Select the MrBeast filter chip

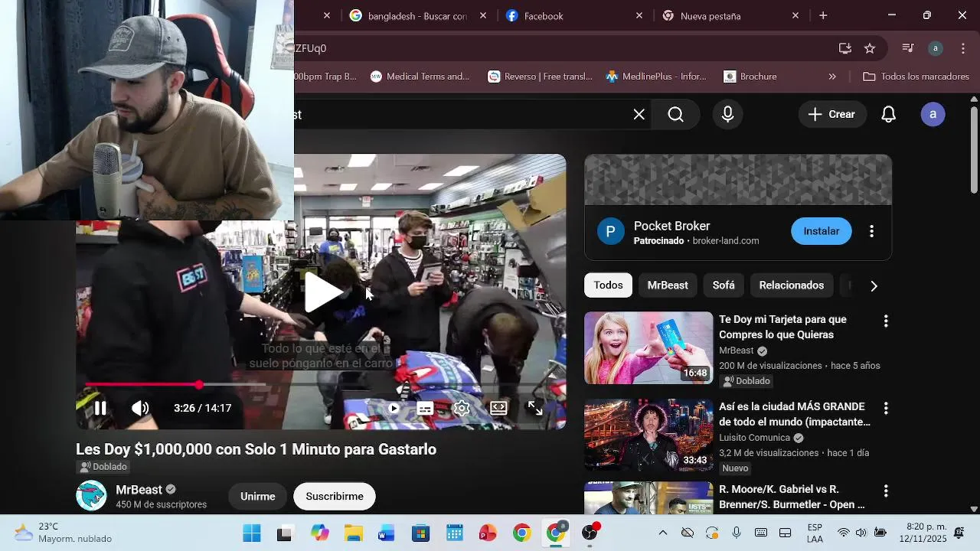click(x=668, y=285)
